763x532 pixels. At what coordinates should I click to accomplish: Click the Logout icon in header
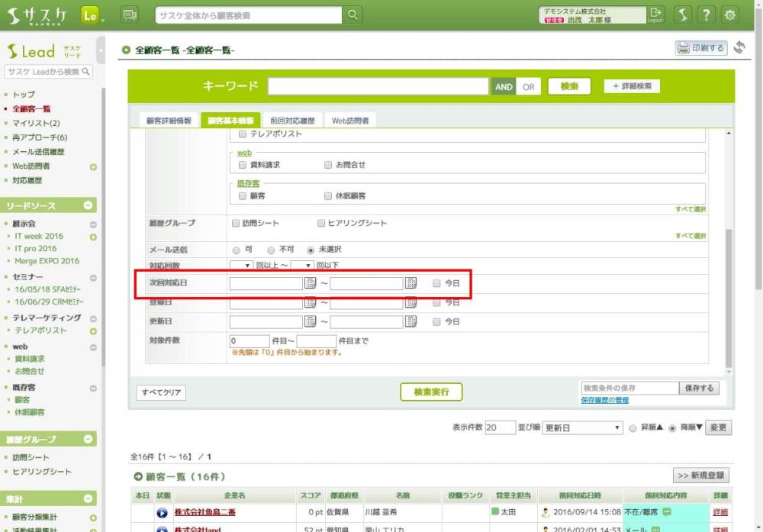pyautogui.click(x=655, y=15)
